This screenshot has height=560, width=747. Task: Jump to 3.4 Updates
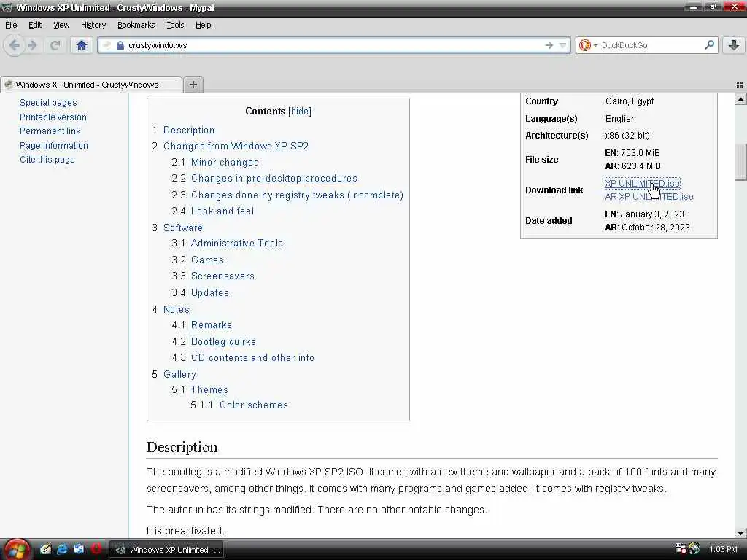[x=209, y=293]
